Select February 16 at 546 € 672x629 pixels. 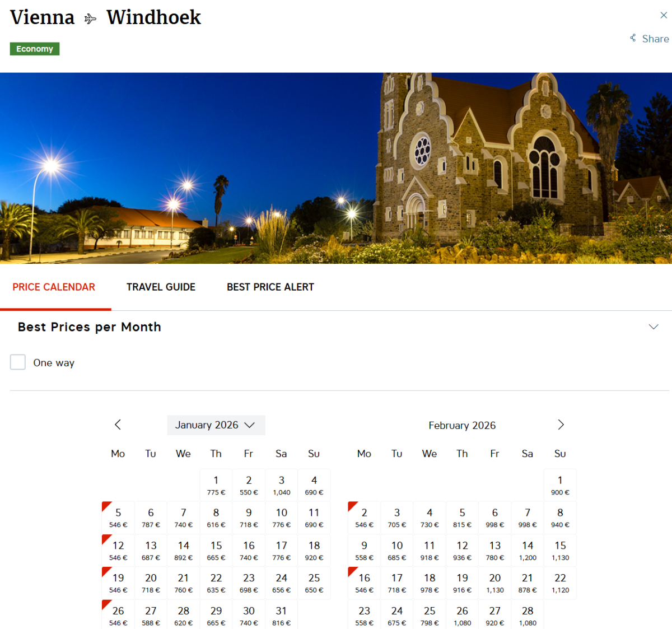(364, 583)
